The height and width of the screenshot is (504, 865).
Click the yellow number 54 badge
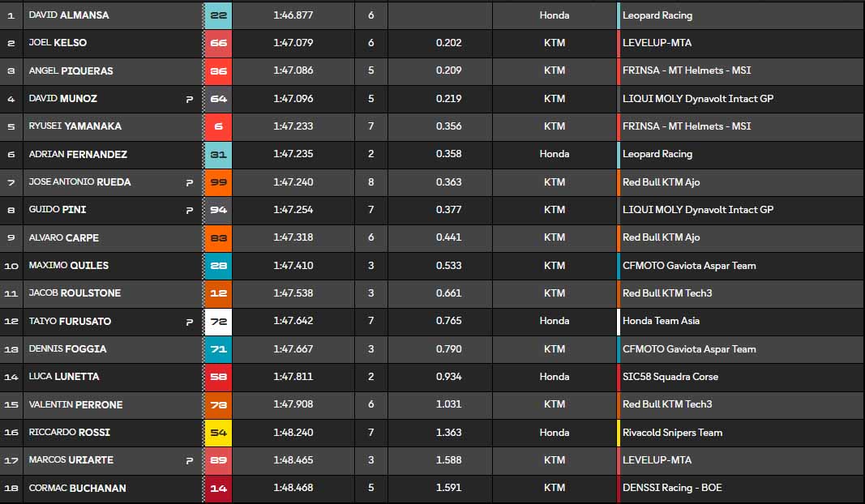click(218, 433)
